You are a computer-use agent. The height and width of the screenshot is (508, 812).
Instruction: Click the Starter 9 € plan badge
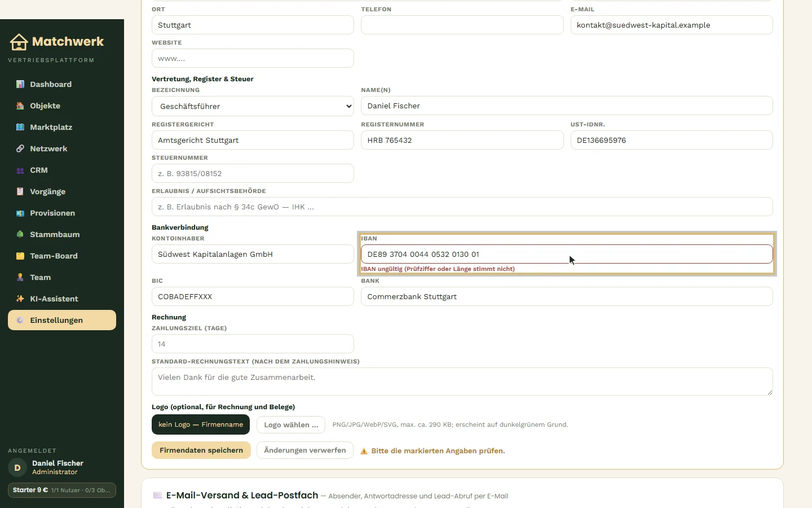62,490
